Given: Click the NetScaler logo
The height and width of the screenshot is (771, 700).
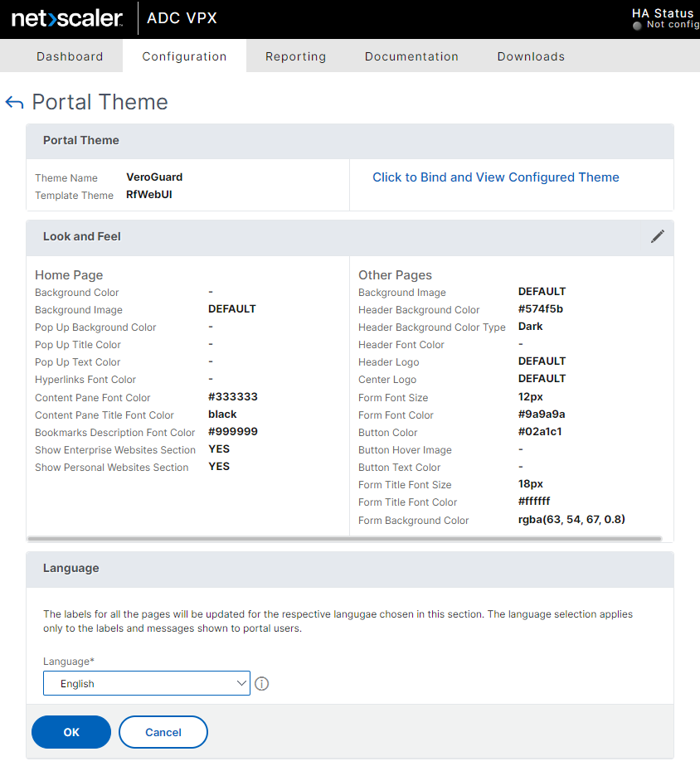Looking at the screenshot, I should 67,18.
